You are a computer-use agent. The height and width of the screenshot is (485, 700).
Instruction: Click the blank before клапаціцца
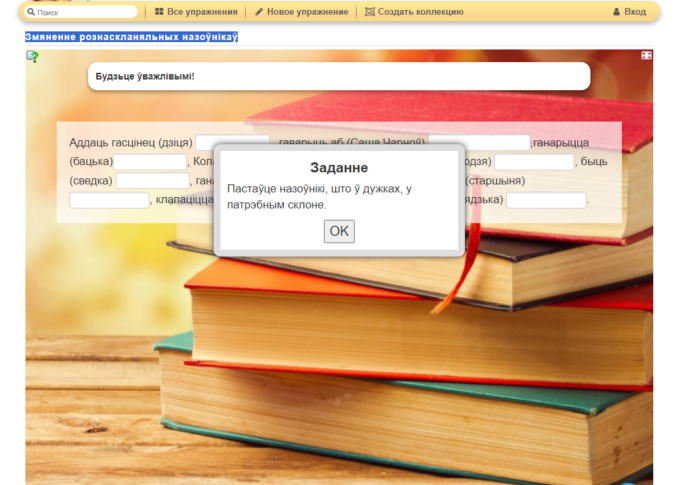pyautogui.click(x=109, y=200)
